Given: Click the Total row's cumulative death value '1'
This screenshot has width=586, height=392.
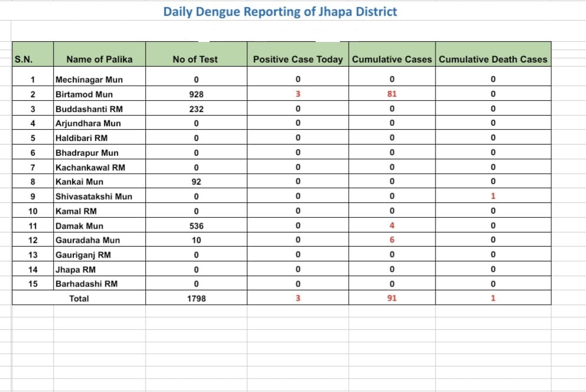Looking at the screenshot, I should (493, 298).
